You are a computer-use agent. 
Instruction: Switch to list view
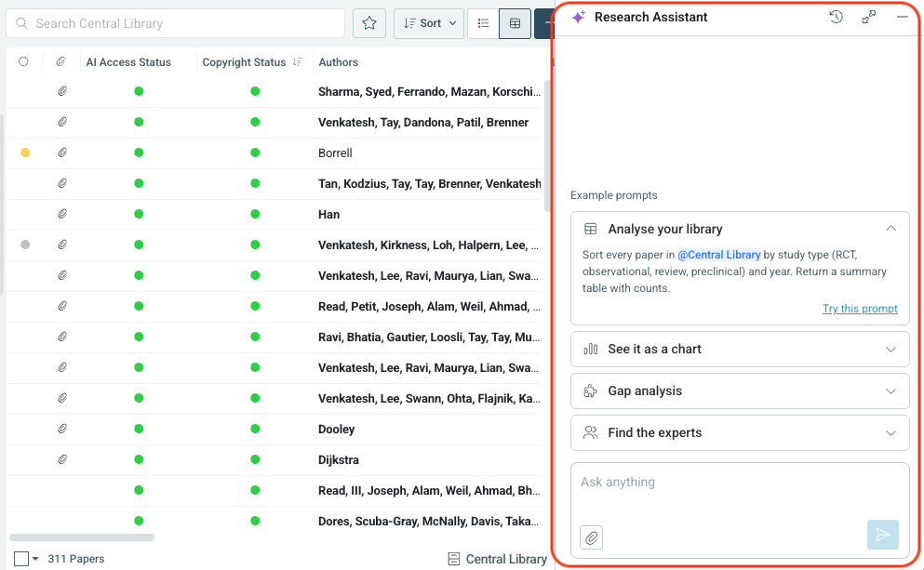(x=483, y=23)
